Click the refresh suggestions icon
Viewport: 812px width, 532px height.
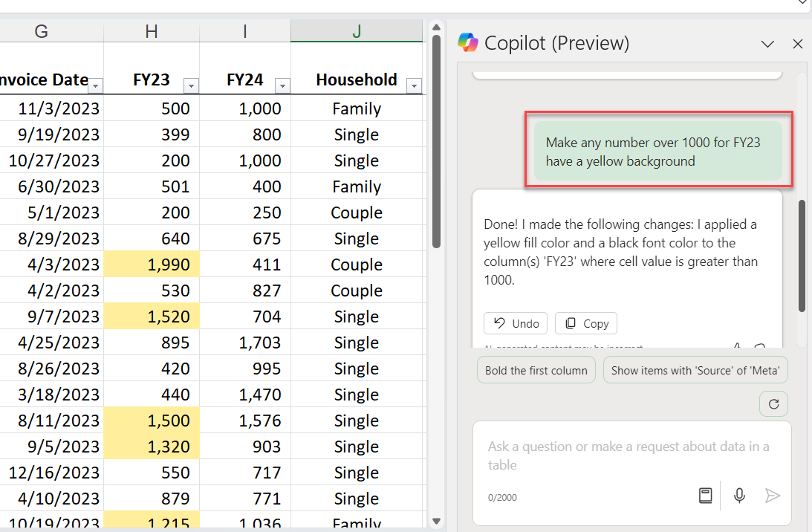coord(773,403)
